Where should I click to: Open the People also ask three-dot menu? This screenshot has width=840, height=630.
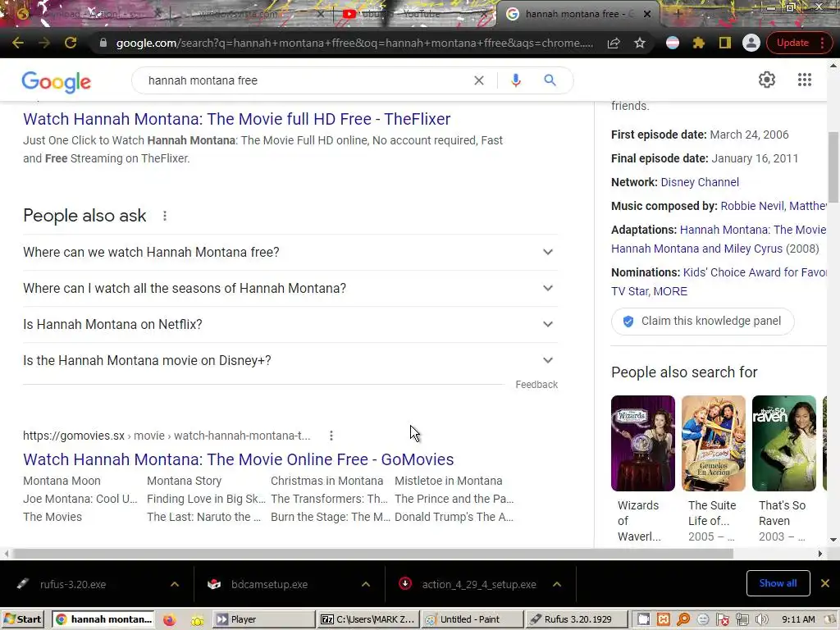pos(165,216)
